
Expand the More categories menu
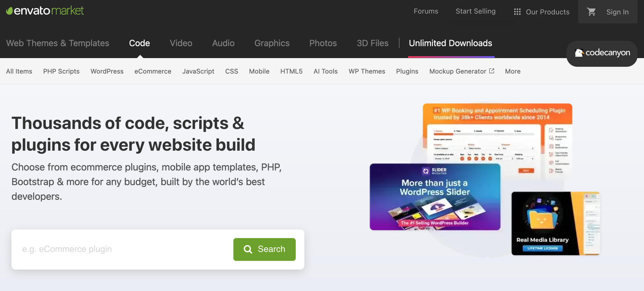point(513,71)
